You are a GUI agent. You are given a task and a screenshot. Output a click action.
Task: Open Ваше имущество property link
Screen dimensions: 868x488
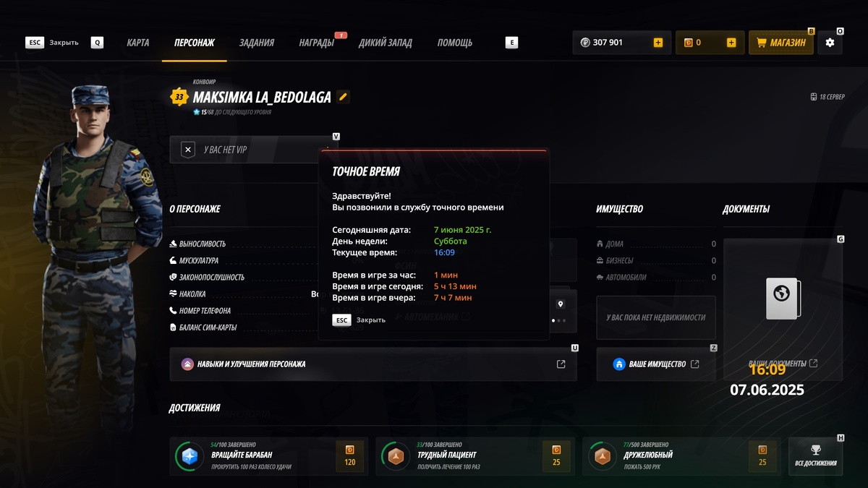point(656,364)
